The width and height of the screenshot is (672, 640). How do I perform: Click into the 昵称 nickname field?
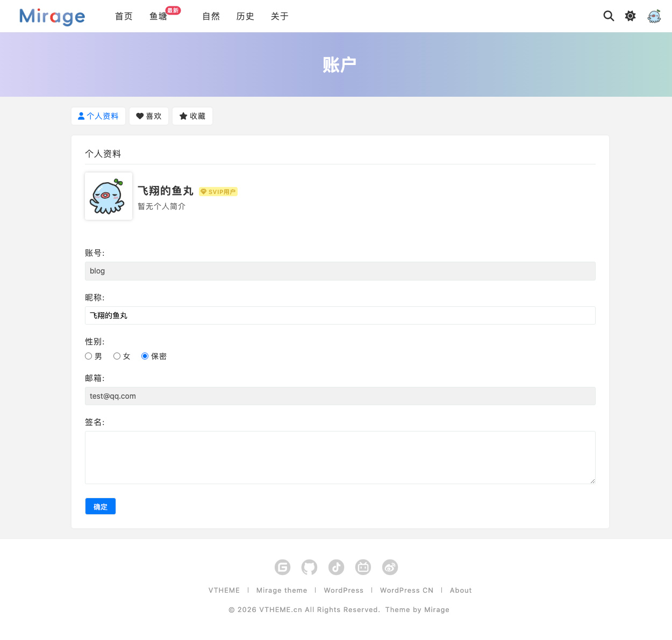point(340,315)
